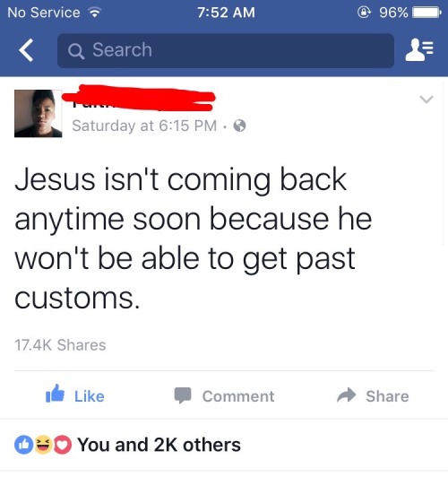Tap the Share button label
Screen dimensions: 448x477
click(x=387, y=396)
